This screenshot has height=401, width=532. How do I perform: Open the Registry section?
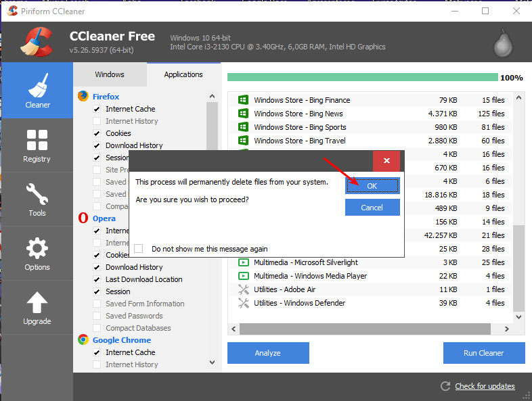[x=37, y=146]
